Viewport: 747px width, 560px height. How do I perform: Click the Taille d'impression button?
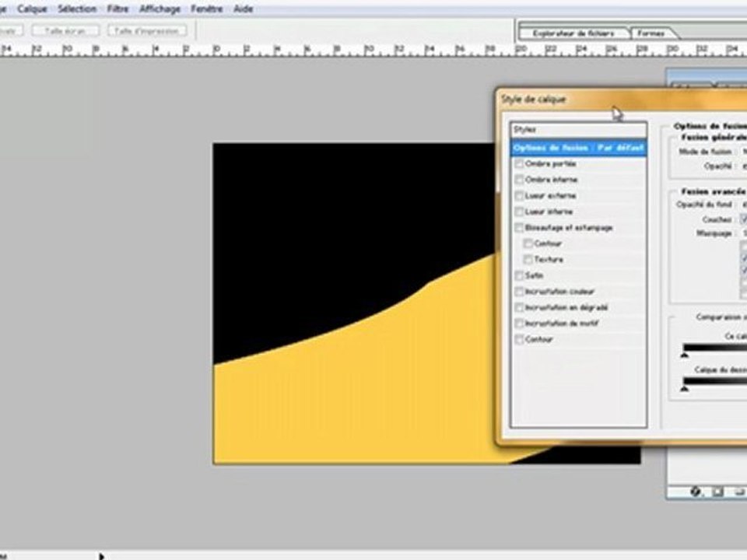(x=147, y=30)
